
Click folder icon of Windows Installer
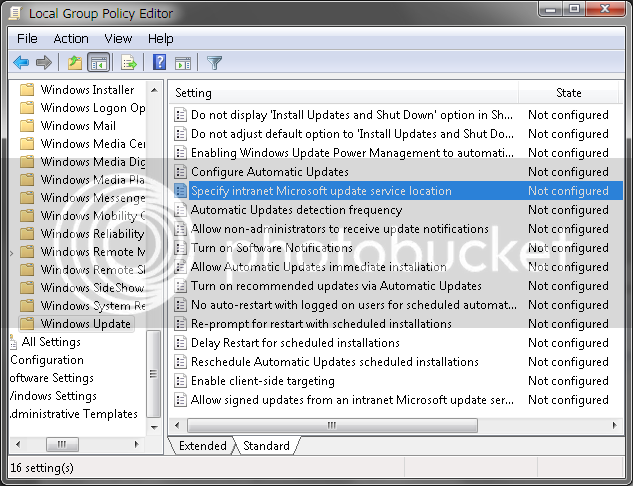[27, 90]
